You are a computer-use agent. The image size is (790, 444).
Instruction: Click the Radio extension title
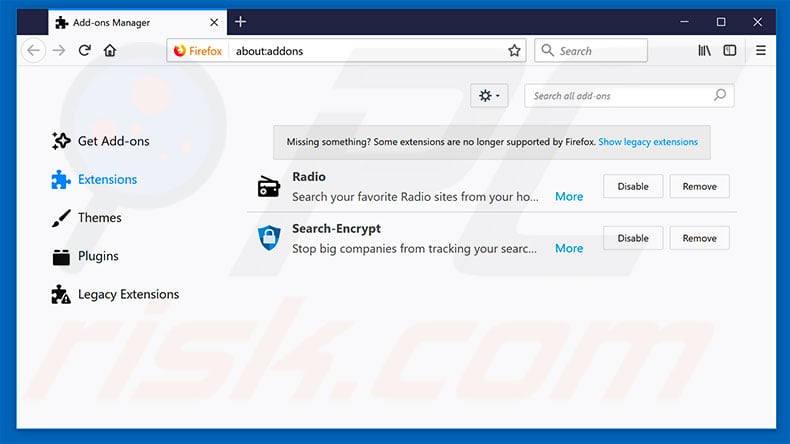[x=309, y=177]
